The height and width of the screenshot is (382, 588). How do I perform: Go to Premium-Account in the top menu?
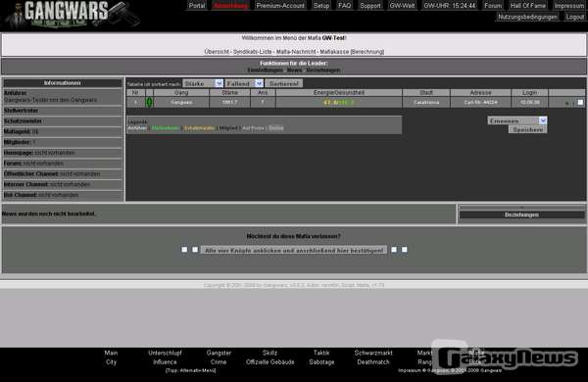280,5
